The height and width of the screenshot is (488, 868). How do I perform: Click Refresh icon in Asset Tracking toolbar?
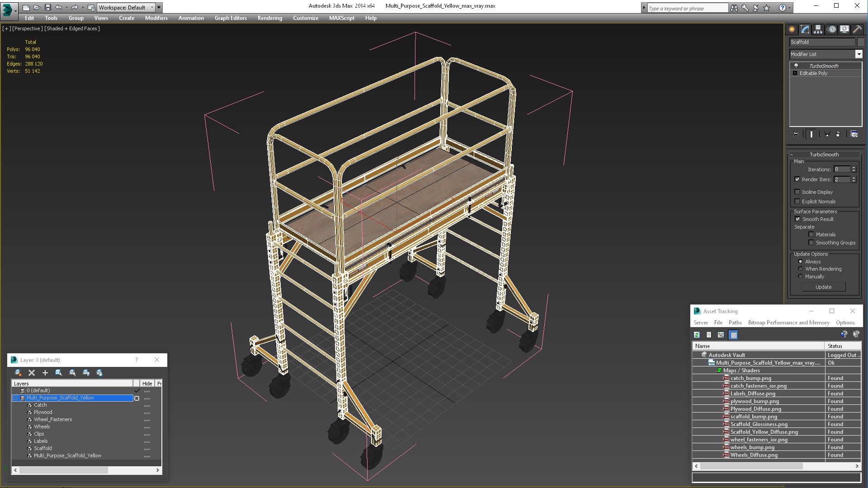(697, 335)
